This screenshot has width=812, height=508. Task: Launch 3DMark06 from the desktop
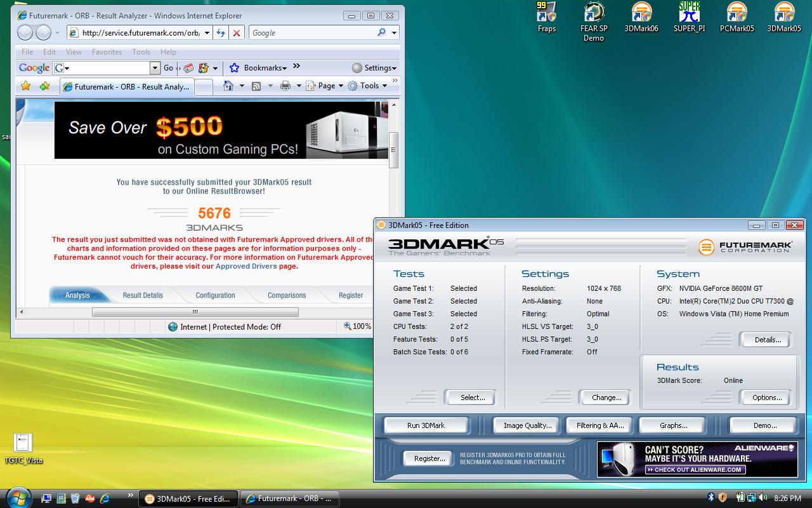tap(641, 17)
